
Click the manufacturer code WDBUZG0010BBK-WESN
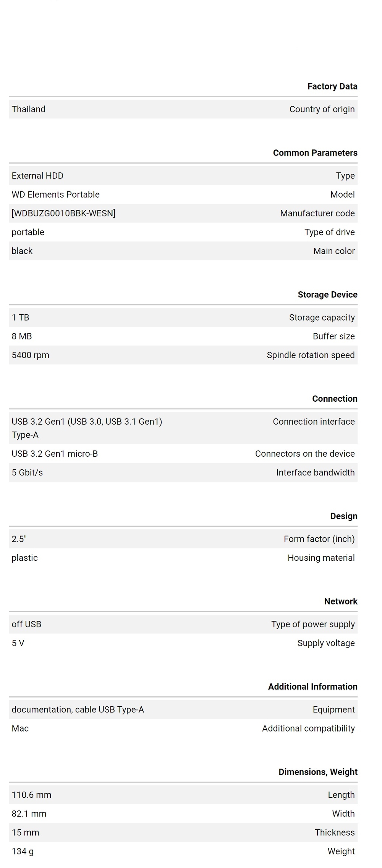pyautogui.click(x=63, y=213)
